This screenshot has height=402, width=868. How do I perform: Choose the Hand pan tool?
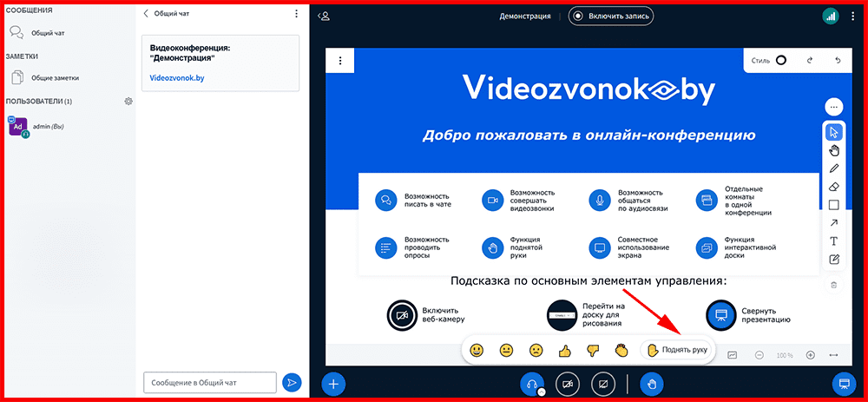click(833, 150)
